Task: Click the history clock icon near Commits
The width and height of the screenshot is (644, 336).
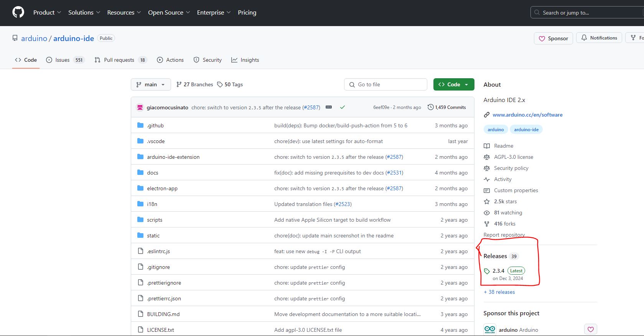Action: (x=430, y=107)
